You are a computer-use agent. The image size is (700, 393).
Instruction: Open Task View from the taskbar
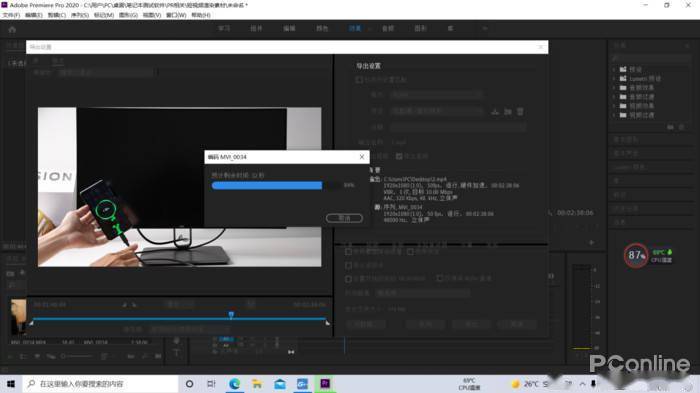[212, 384]
